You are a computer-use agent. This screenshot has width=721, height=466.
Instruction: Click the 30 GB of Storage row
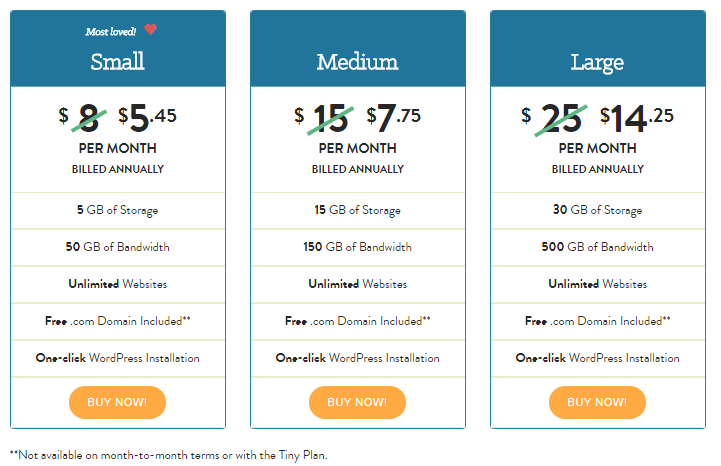(598, 210)
